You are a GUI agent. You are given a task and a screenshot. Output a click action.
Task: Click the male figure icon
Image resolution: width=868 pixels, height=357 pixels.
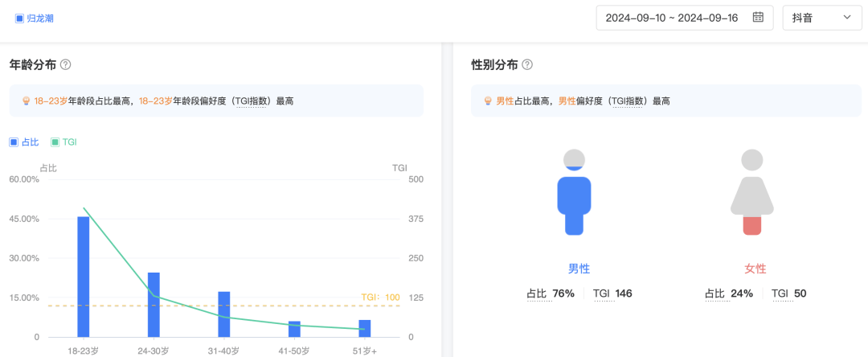point(574,191)
